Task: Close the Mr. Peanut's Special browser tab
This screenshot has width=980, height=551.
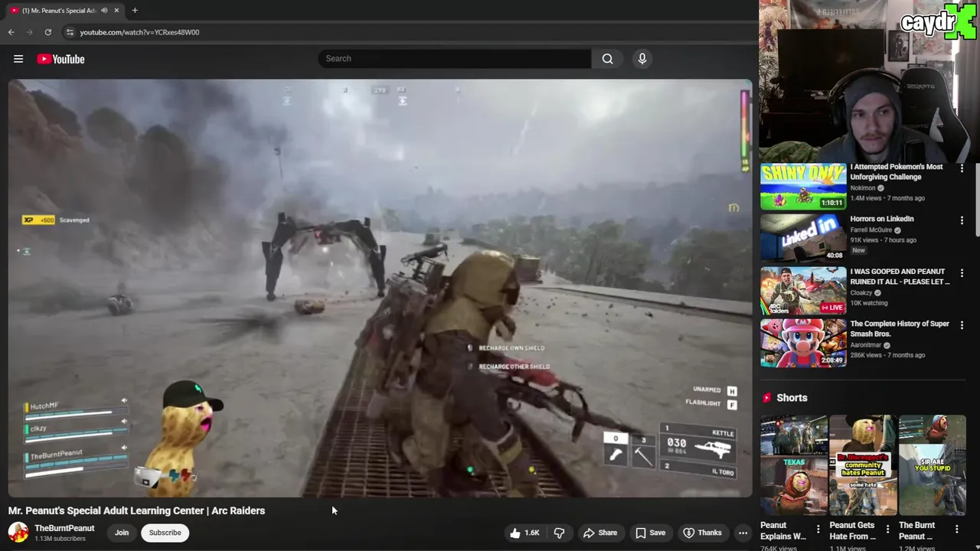Action: (116, 10)
